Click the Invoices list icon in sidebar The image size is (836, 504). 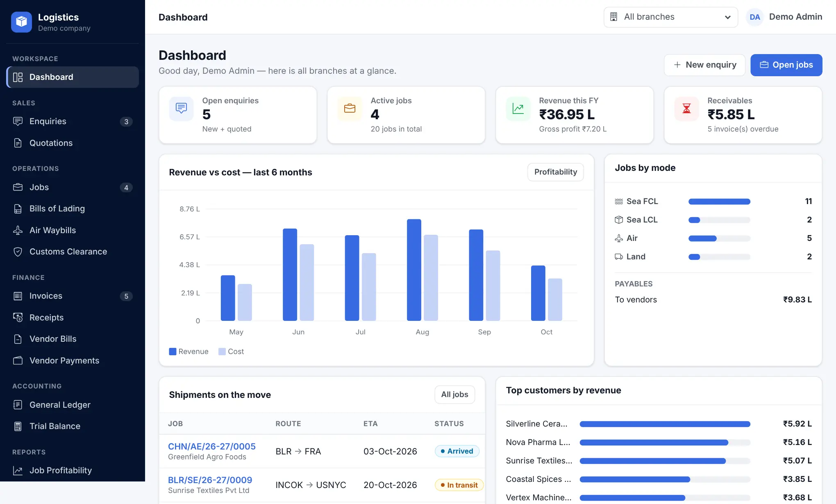coord(18,296)
